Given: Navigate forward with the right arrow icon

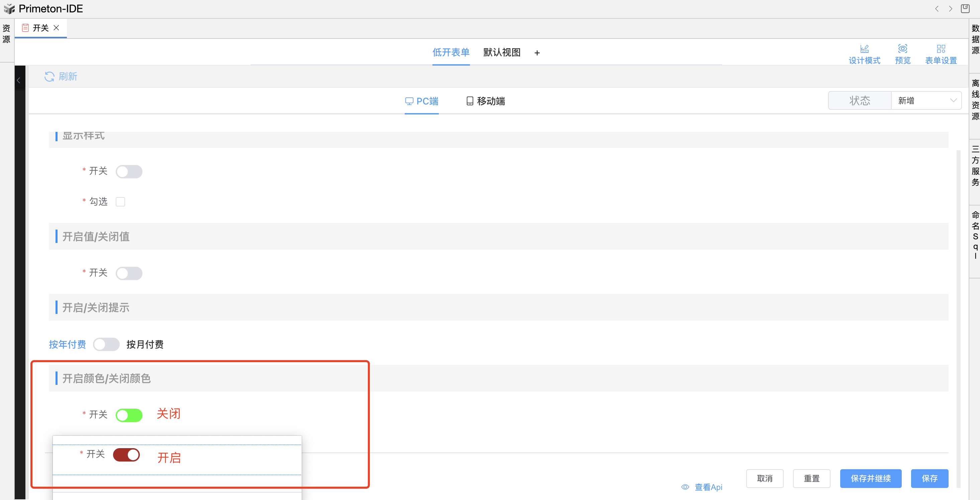Looking at the screenshot, I should (950, 8).
